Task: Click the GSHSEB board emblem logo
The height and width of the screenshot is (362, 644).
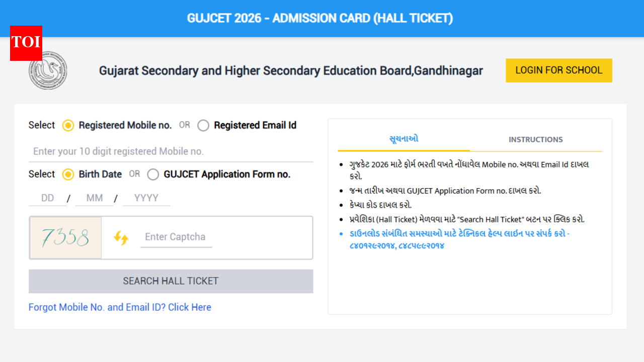Action: tap(48, 70)
